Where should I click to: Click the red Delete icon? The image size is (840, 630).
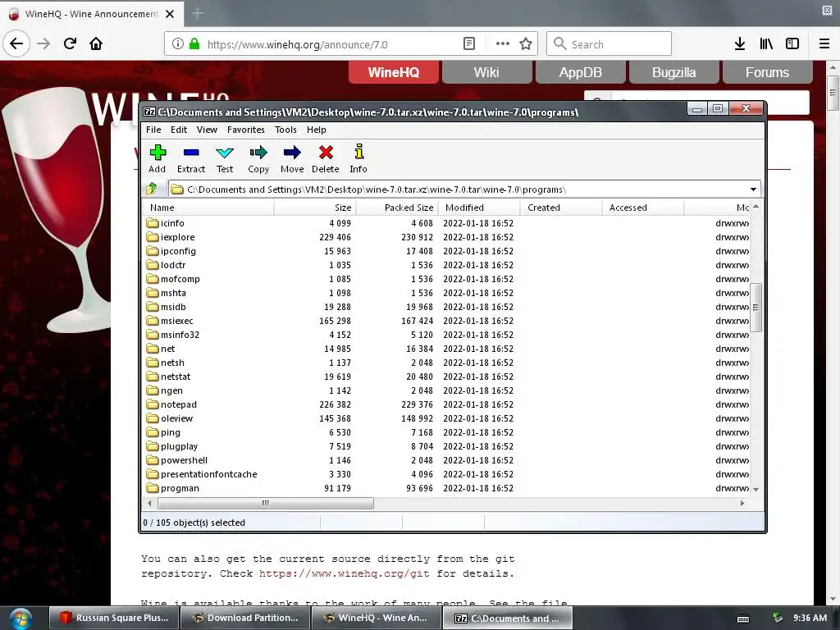click(326, 153)
